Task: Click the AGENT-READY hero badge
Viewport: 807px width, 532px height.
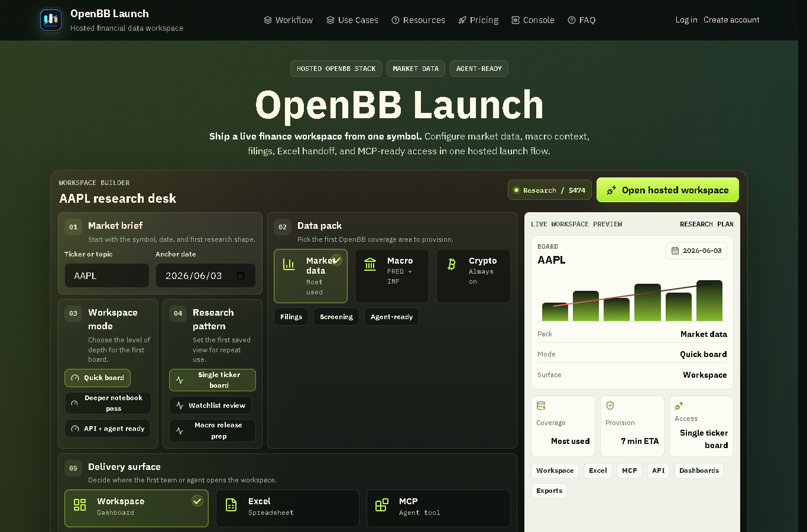Action: [479, 69]
